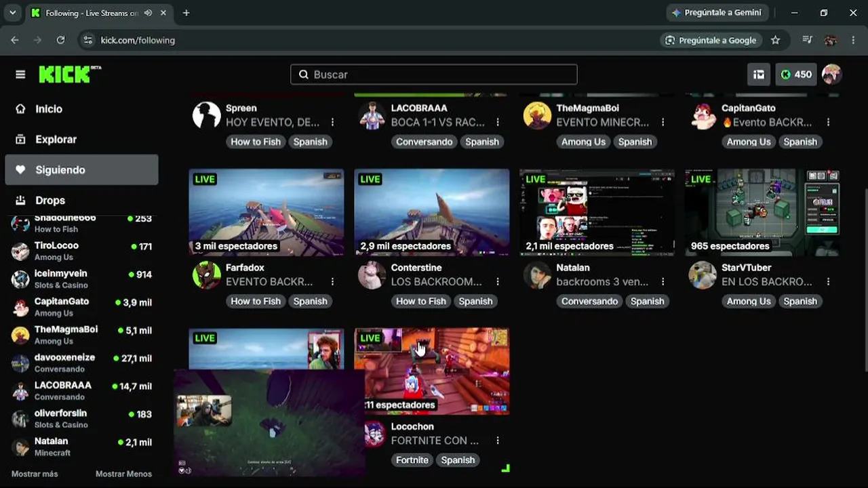Click StarVTuber channel avatar
Image resolution: width=868 pixels, height=488 pixels.
[703, 275]
